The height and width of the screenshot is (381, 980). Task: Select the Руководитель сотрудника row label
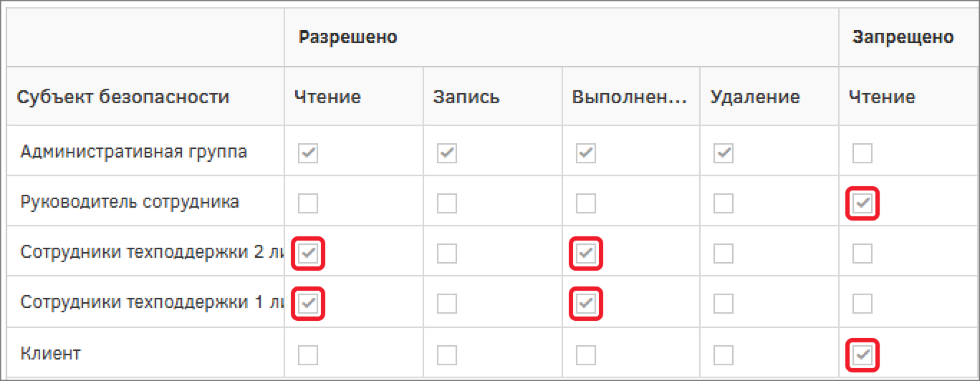click(130, 203)
